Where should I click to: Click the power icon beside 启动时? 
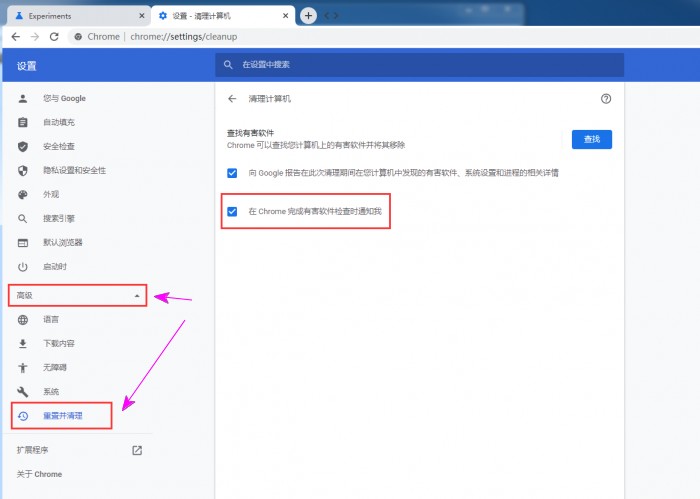pyautogui.click(x=23, y=267)
